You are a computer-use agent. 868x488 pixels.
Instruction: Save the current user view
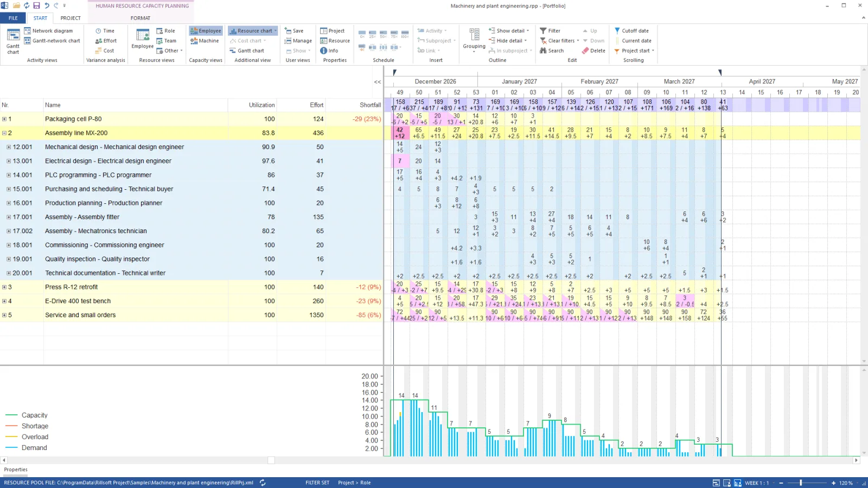(294, 31)
